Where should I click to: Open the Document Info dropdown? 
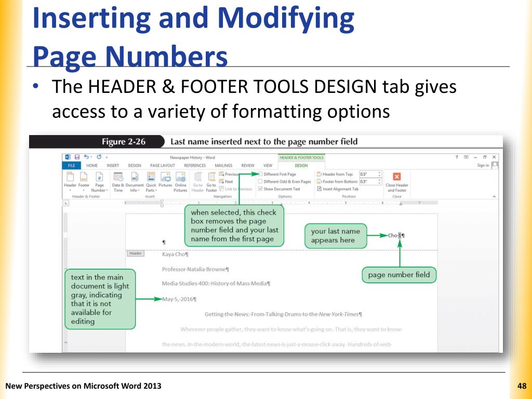(135, 182)
